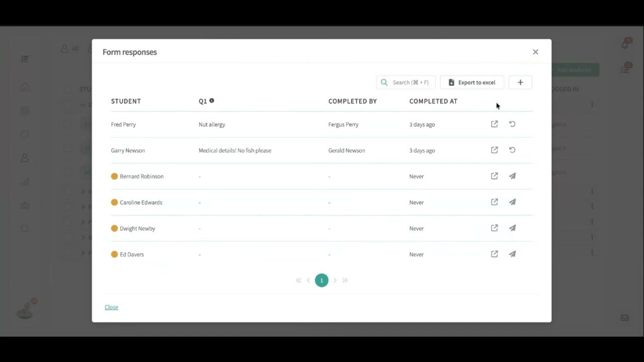Reset Garry Newson's form response
Image resolution: width=644 pixels, height=362 pixels.
[x=512, y=150]
